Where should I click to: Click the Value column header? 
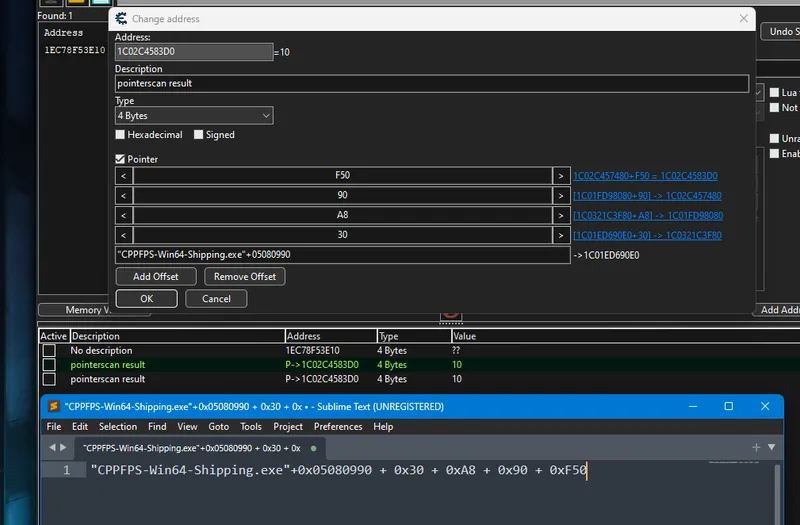pyautogui.click(x=464, y=336)
